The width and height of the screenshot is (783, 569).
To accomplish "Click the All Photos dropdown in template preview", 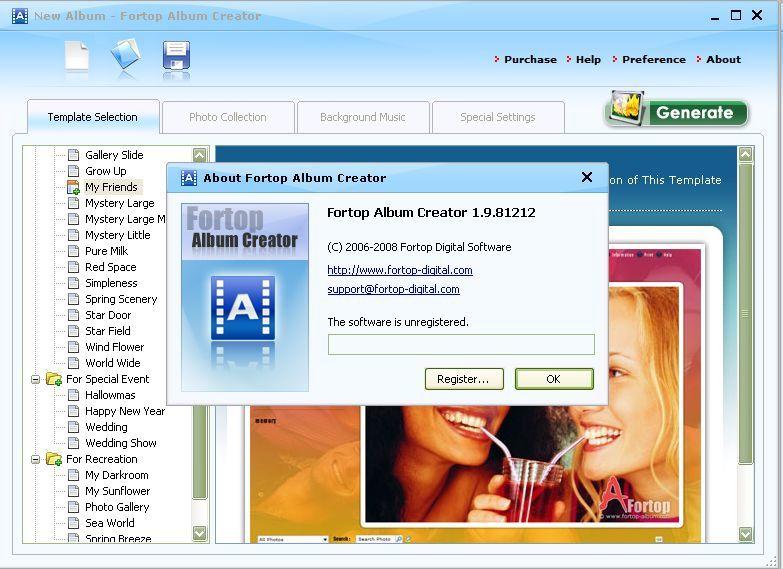I will pos(293,539).
